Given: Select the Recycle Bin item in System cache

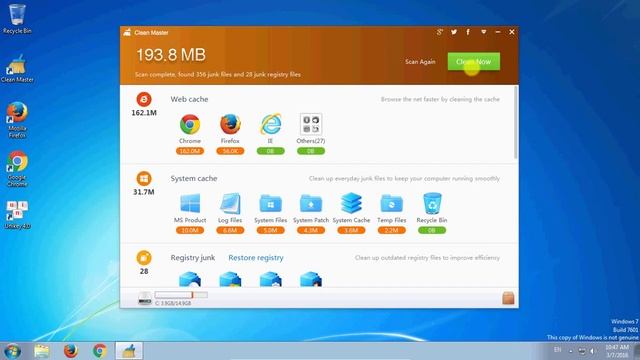Looking at the screenshot, I should (432, 203).
